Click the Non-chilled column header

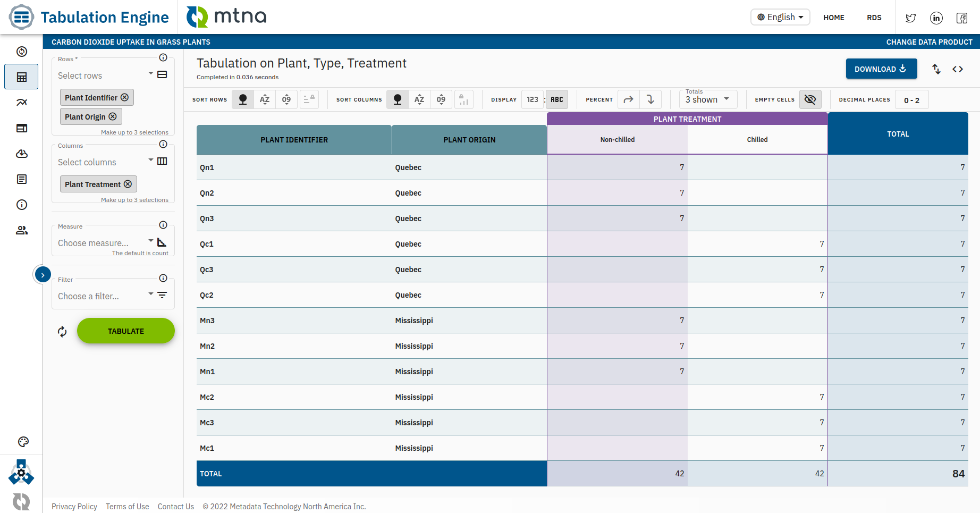pyautogui.click(x=618, y=140)
